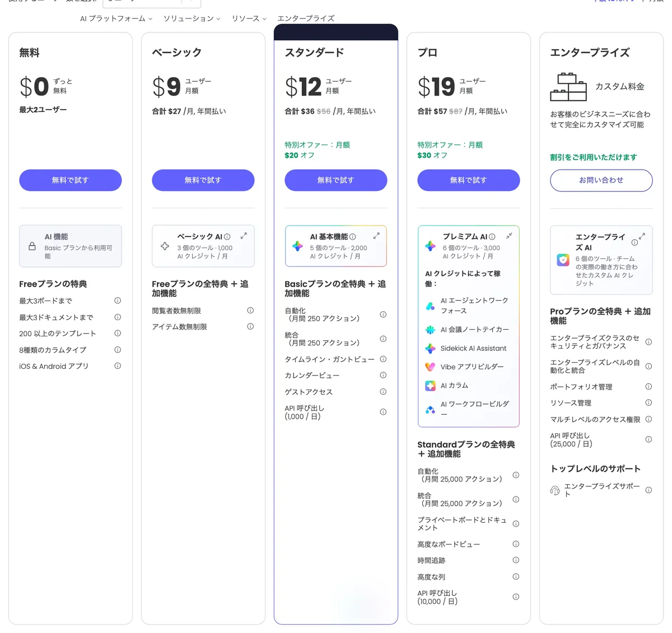The height and width of the screenshot is (633, 672).
Task: Click info icon beside カレンダービュー
Action: (x=383, y=375)
